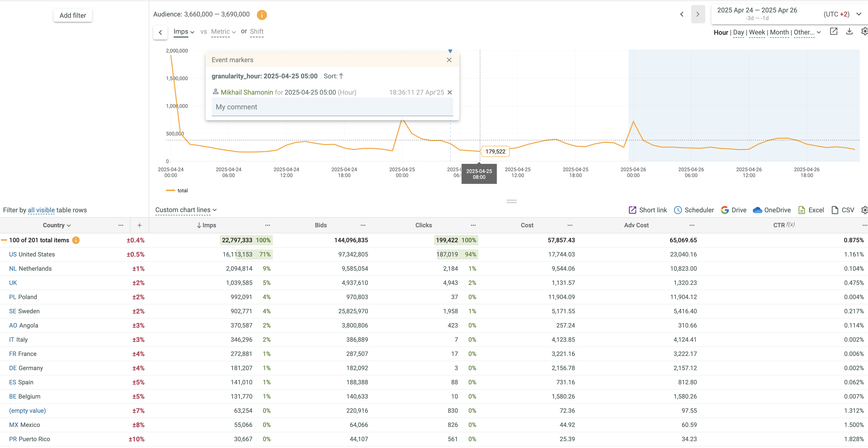
Task: Expand Custom chart lines dropdown
Action: (186, 210)
